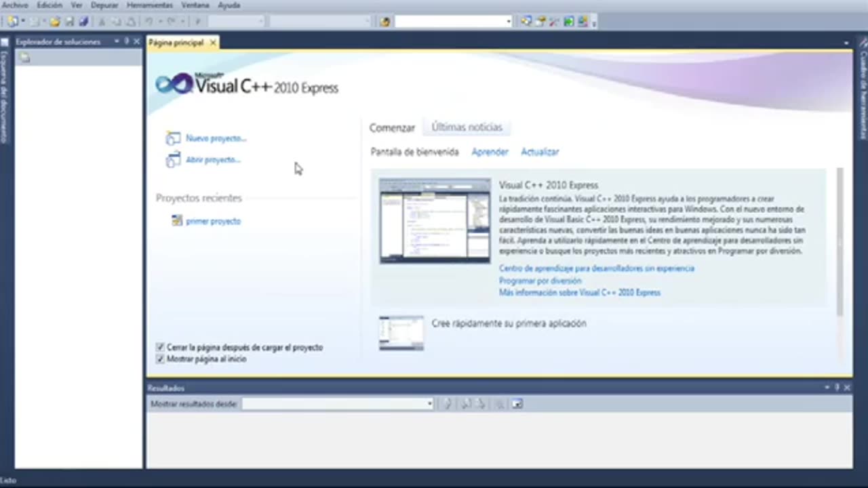Click the start page vertical scrollbar
This screenshot has width=868, height=488.
[x=840, y=242]
